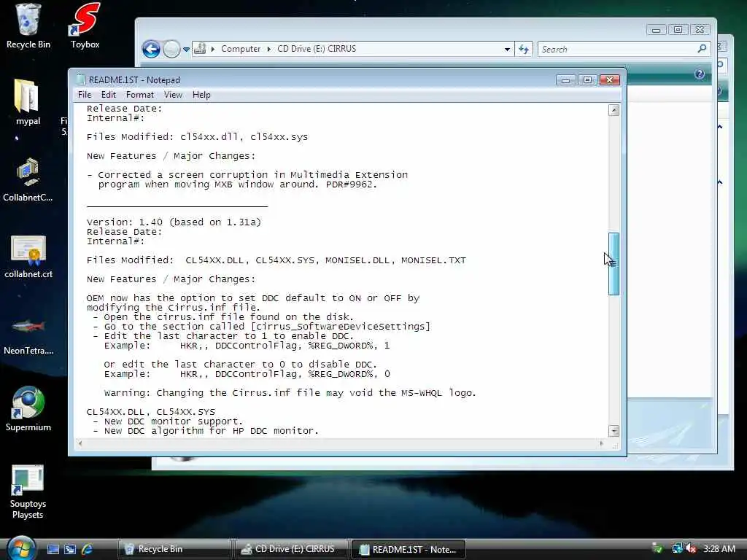This screenshot has height=560, width=747.
Task: Open the mypal folder on desktop
Action: 28,101
